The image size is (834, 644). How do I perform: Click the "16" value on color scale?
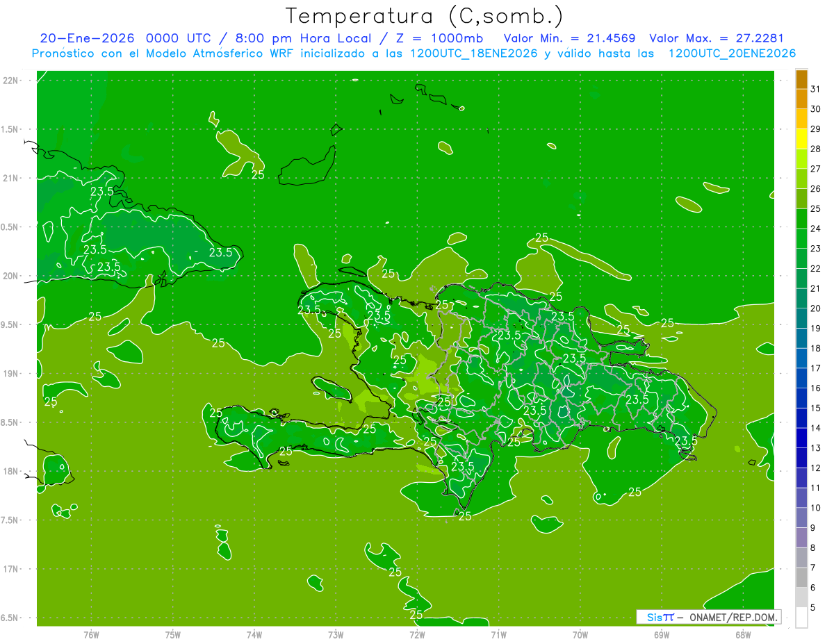[x=816, y=388]
